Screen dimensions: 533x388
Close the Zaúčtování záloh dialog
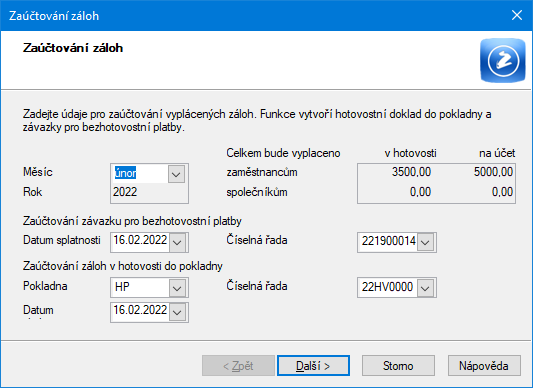click(x=517, y=15)
